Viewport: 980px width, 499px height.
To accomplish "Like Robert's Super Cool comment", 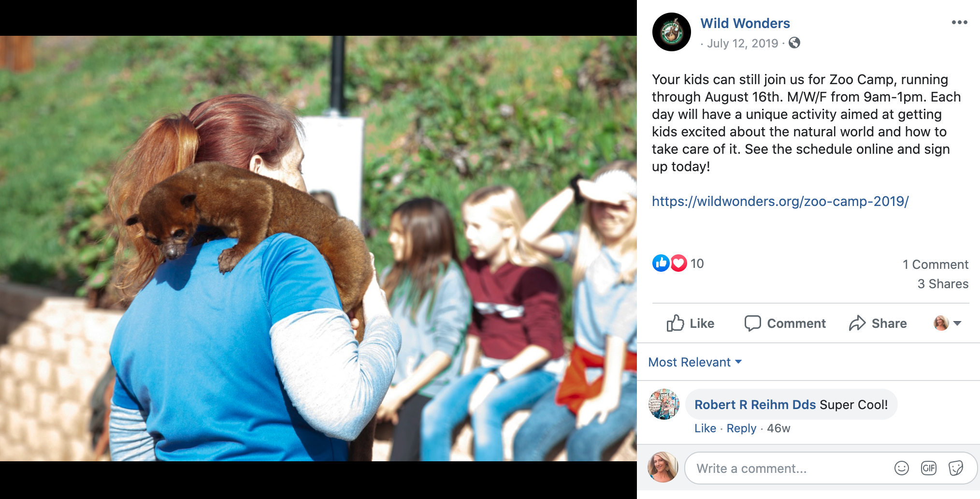I will pyautogui.click(x=705, y=428).
